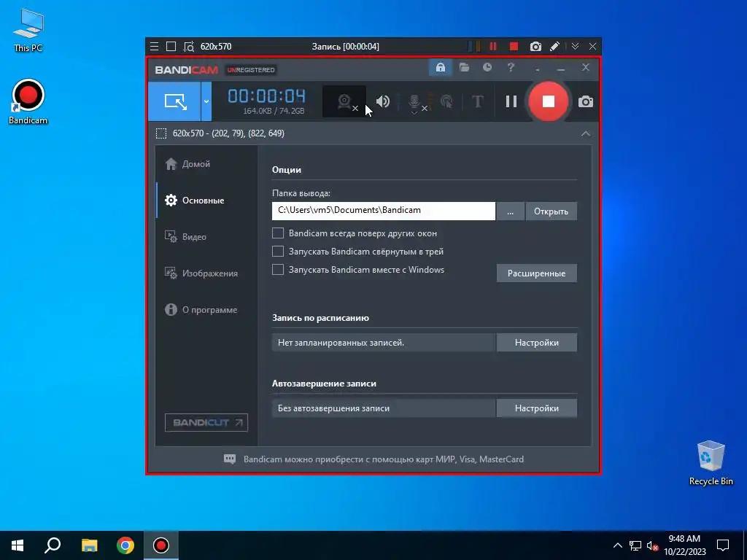Click the output folder path field

point(384,211)
